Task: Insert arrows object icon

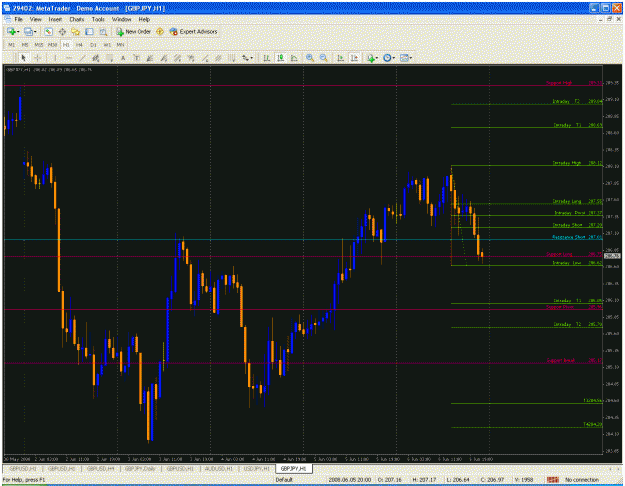Action: pos(245,58)
